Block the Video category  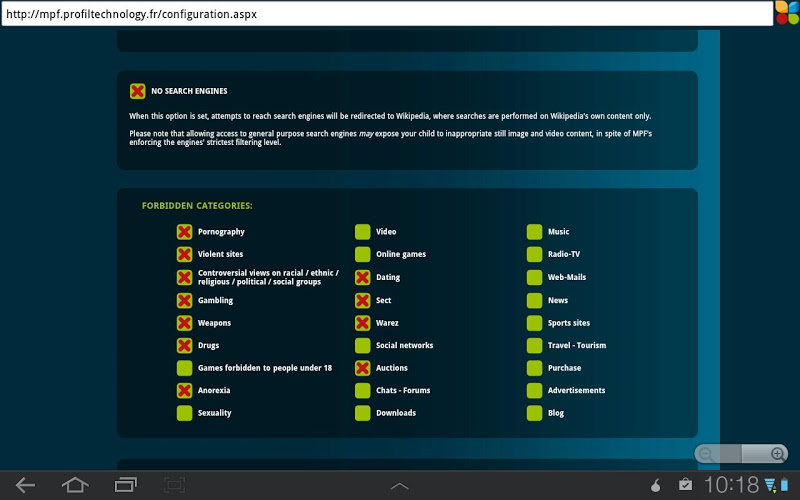pos(362,232)
